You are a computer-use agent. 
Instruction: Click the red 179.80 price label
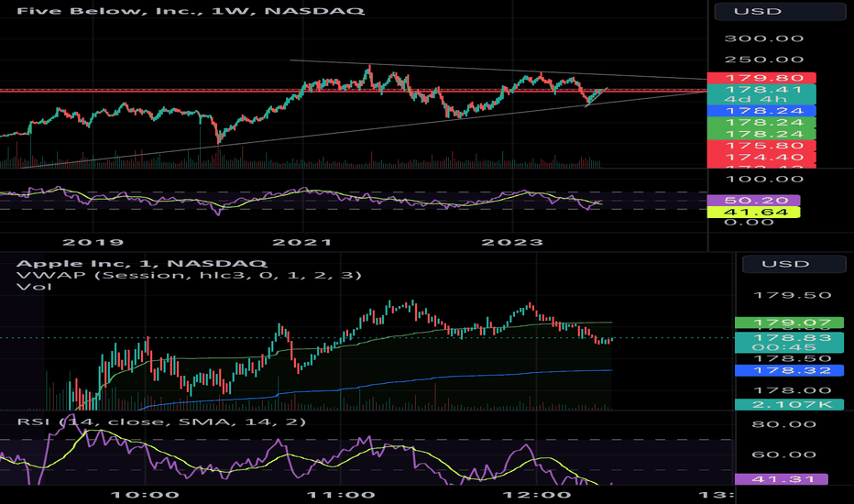coord(761,78)
